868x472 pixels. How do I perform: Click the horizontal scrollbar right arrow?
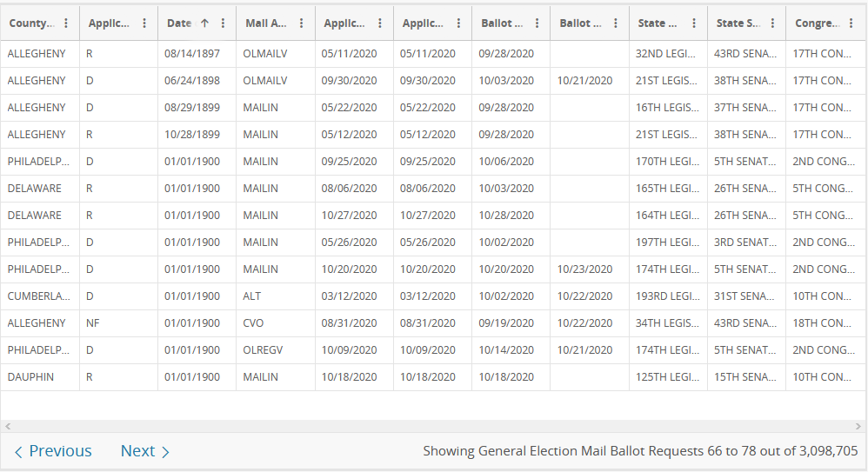click(x=858, y=426)
